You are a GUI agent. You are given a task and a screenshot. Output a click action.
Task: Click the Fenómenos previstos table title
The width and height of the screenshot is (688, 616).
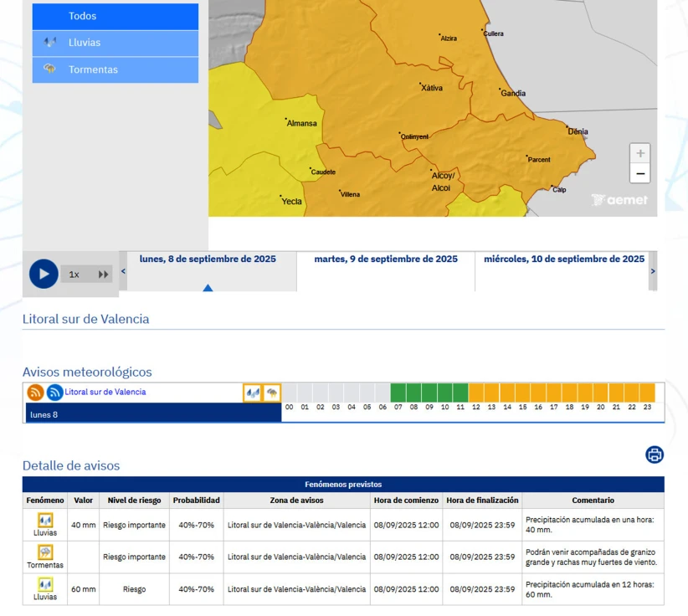point(343,485)
